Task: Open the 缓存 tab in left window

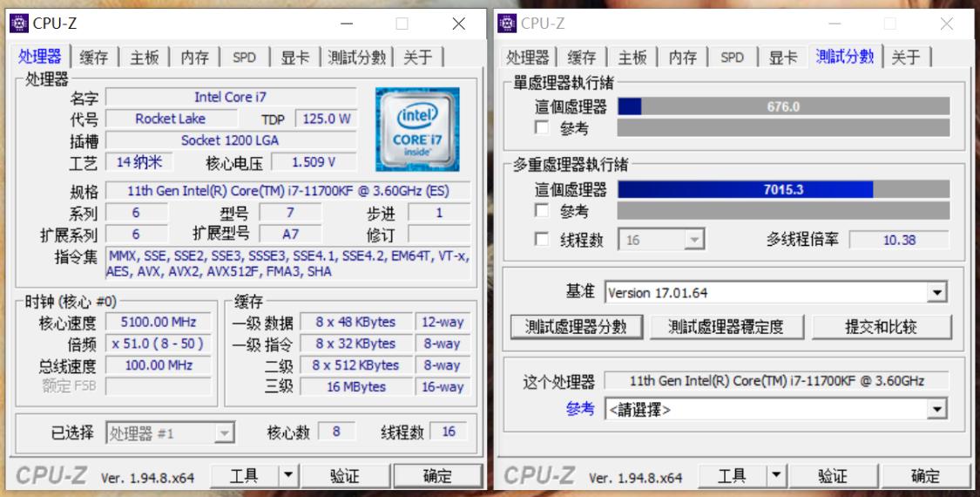Action: coord(94,58)
